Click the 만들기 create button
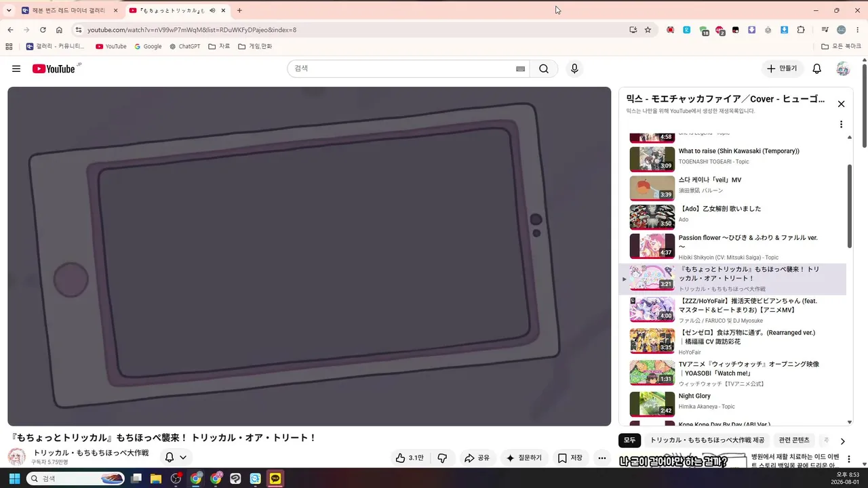Viewport: 868px width, 488px height. (x=782, y=68)
